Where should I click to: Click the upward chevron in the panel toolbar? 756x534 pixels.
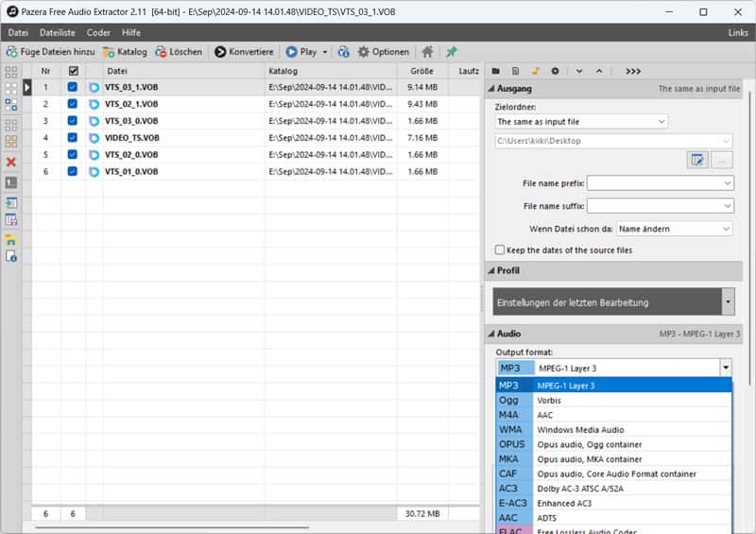tap(599, 71)
